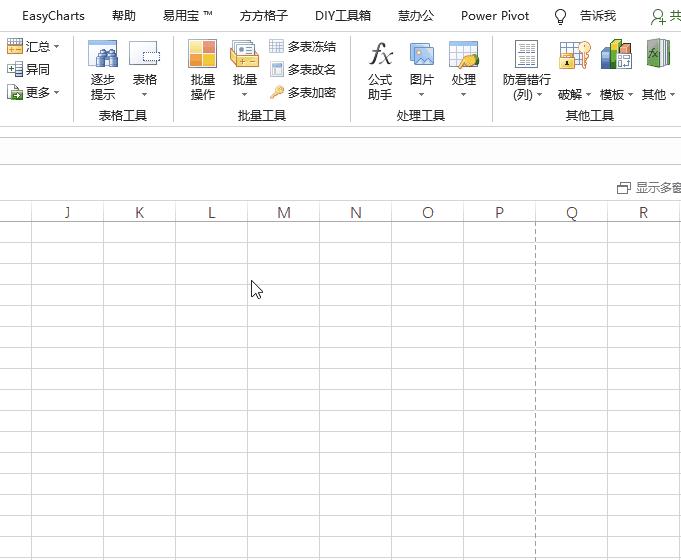Click the 批量工具 group label
The image size is (681, 560).
tap(262, 116)
